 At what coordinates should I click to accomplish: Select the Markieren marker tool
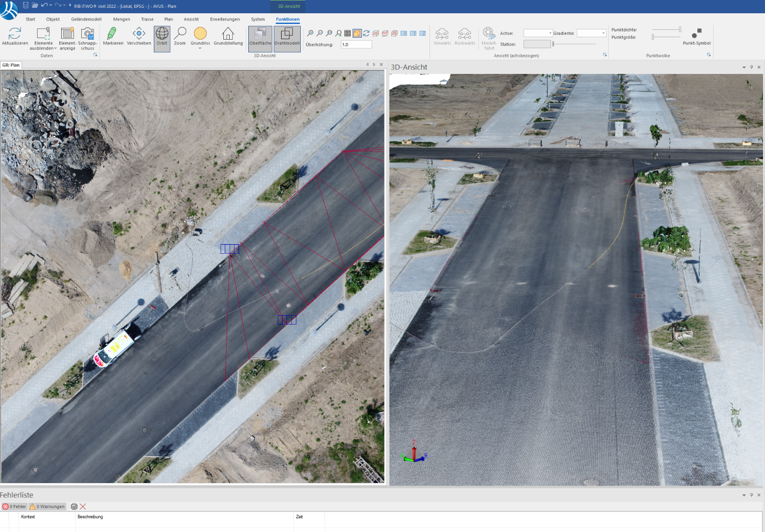(x=113, y=34)
